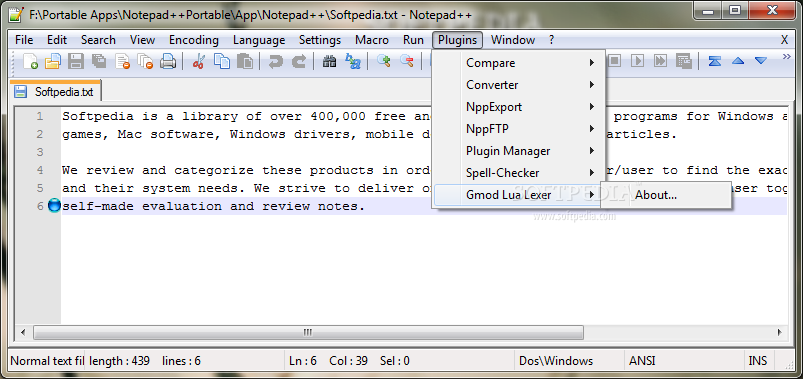Click the Copy toolbar icon
The image size is (803, 379).
pyautogui.click(x=222, y=61)
